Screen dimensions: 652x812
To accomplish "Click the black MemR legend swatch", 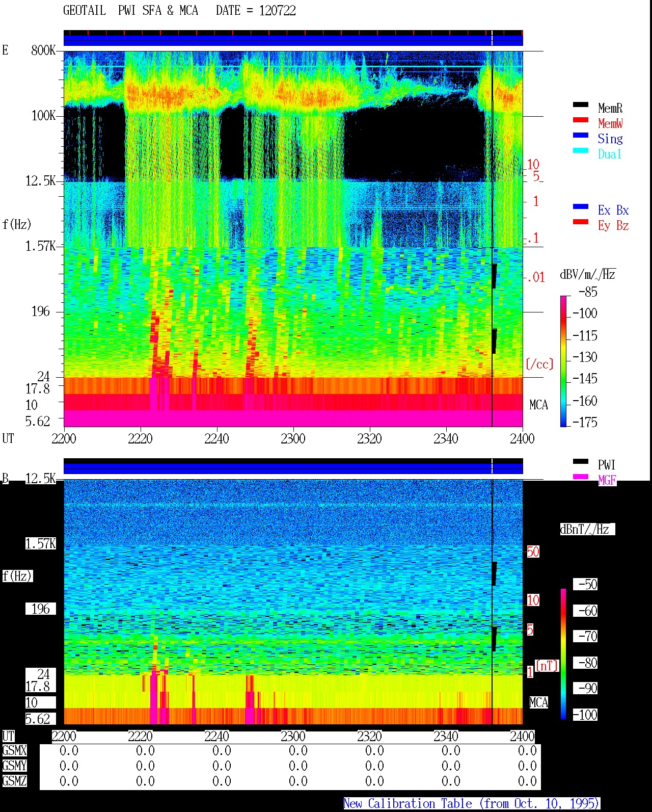I will 581,105.
